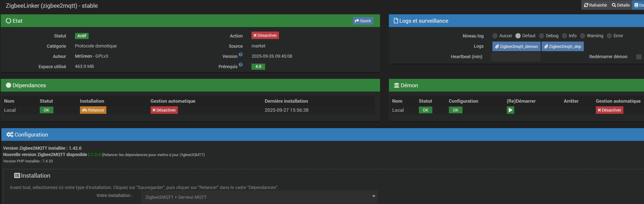This screenshot has height=204, width=644.
Task: Toggle the Redémarrer démon checkbox
Action: [x=639, y=57]
